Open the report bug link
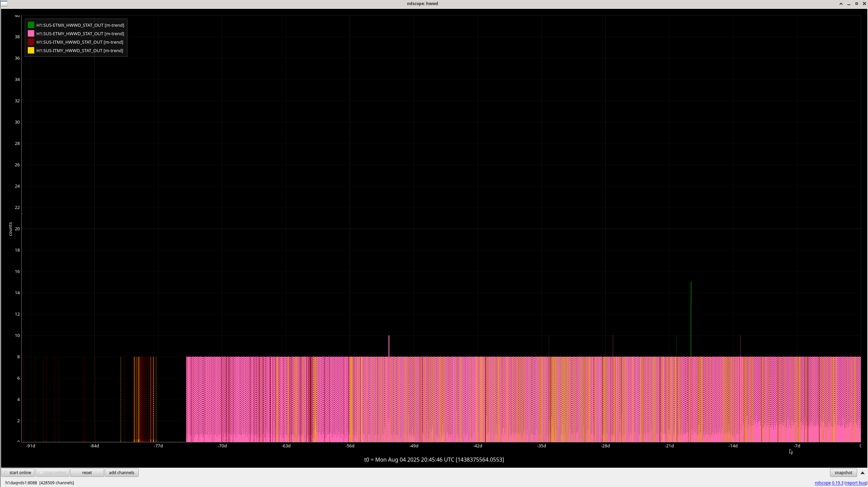The height and width of the screenshot is (487, 868). point(856,483)
